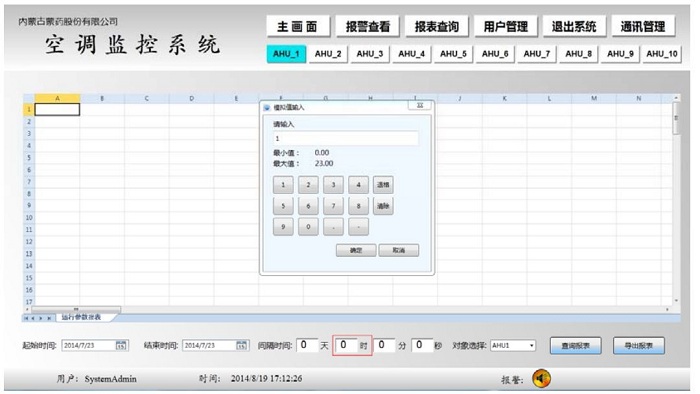This screenshot has width=700, height=394.
Task: Switch to the AHU_2 tab
Action: [328, 54]
